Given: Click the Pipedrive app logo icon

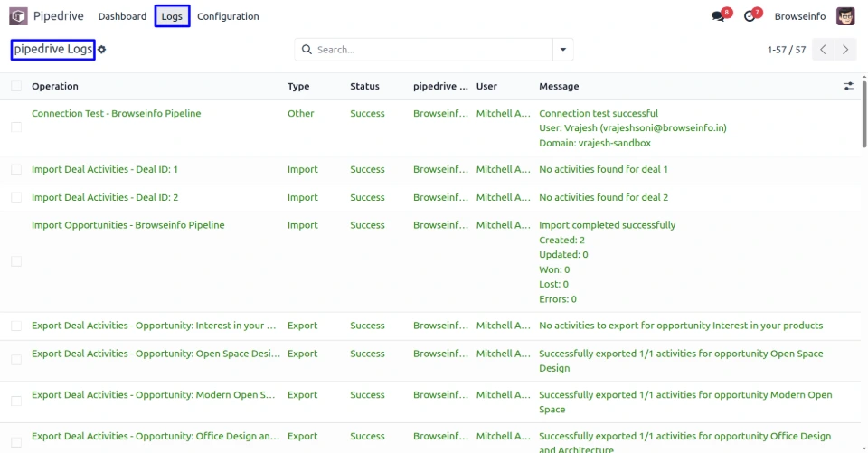Looking at the screenshot, I should (x=18, y=16).
